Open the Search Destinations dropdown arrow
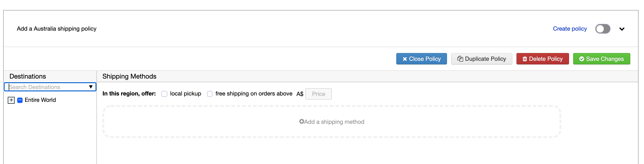The width and height of the screenshot is (644, 164). pyautogui.click(x=91, y=87)
